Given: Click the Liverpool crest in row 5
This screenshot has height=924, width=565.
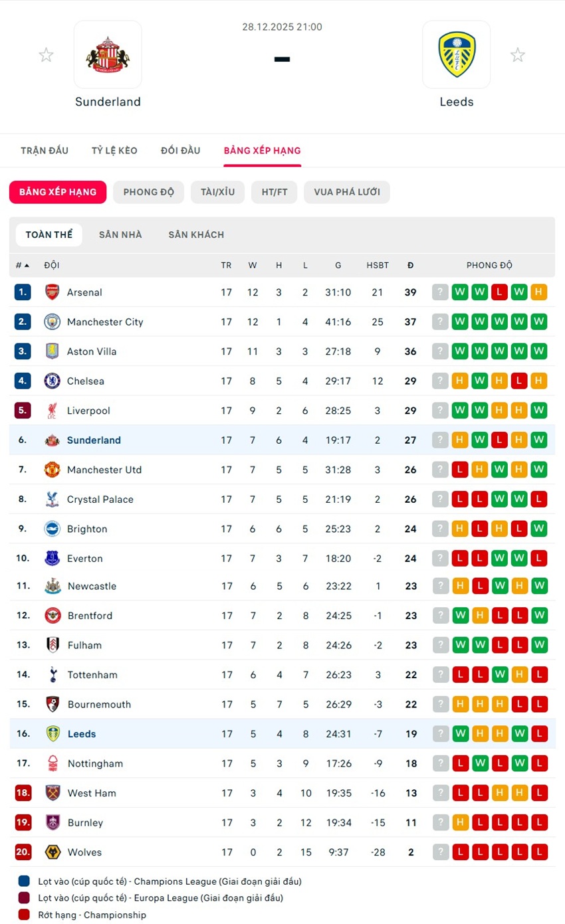Looking at the screenshot, I should (52, 411).
